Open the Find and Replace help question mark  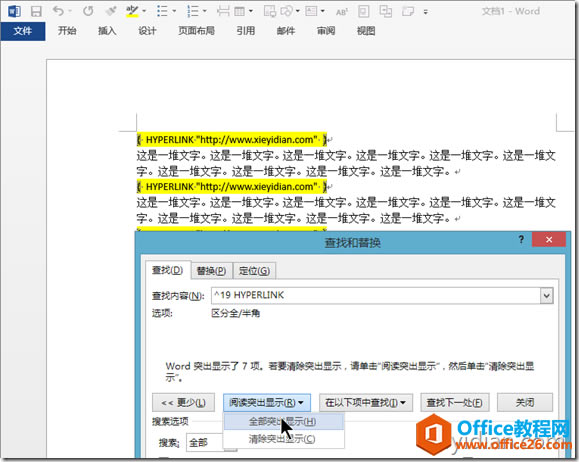(521, 239)
